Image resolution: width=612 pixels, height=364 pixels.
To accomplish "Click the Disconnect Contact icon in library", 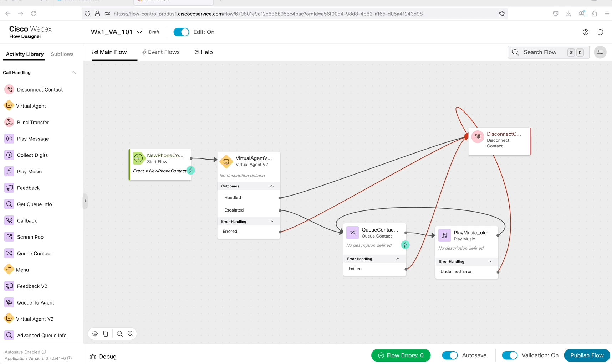I will [9, 89].
